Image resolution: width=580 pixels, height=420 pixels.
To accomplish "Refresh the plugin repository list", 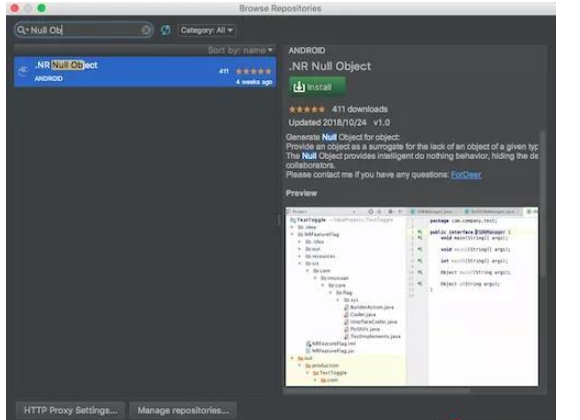I will [166, 30].
